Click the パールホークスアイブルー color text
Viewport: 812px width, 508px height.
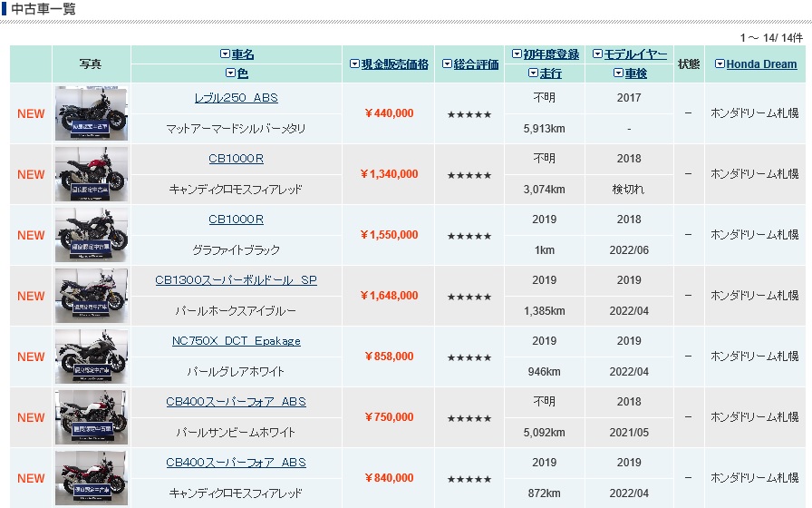(x=237, y=311)
